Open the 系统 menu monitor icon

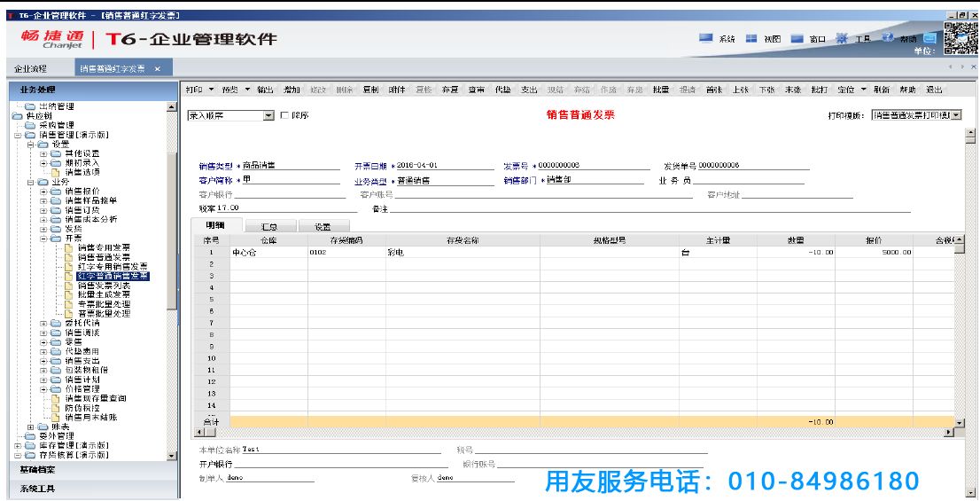click(706, 38)
